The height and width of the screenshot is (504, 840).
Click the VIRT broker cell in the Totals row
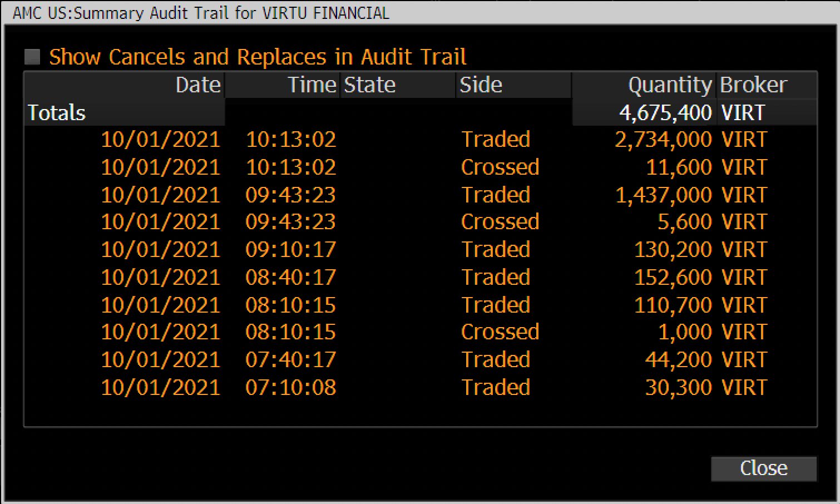[x=743, y=113]
